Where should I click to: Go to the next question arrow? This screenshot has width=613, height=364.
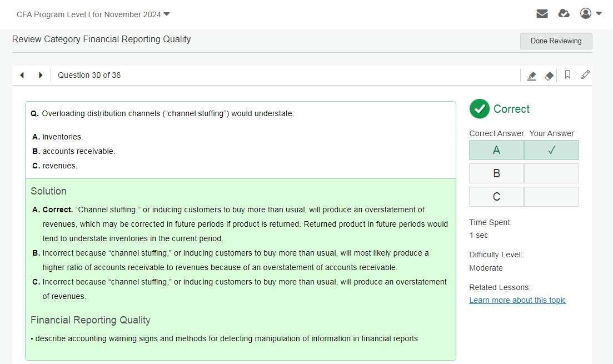(40, 75)
